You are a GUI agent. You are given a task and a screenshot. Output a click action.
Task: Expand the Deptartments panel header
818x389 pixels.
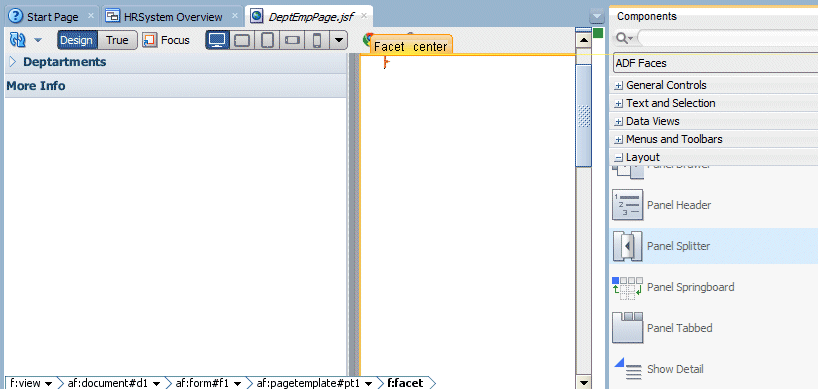(x=13, y=62)
